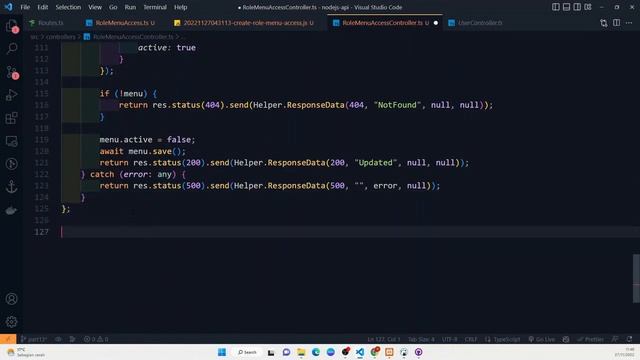Image resolution: width=640 pixels, height=360 pixels.
Task: Click the remote window indicator in status bar
Action: (8, 339)
